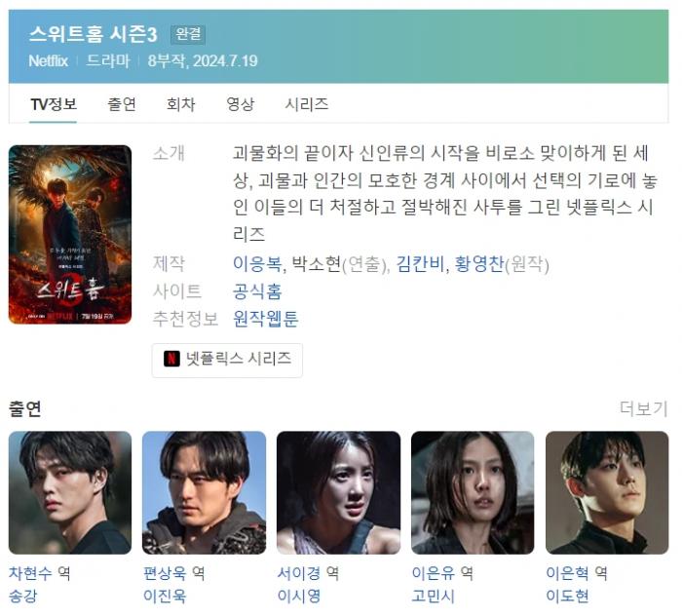Open the 서이경 역 actor photo
Screen dimensions: 682x616
coord(338,492)
